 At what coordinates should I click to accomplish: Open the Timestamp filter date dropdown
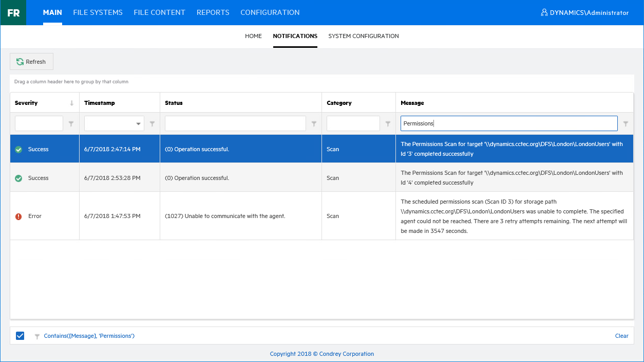[x=138, y=124]
